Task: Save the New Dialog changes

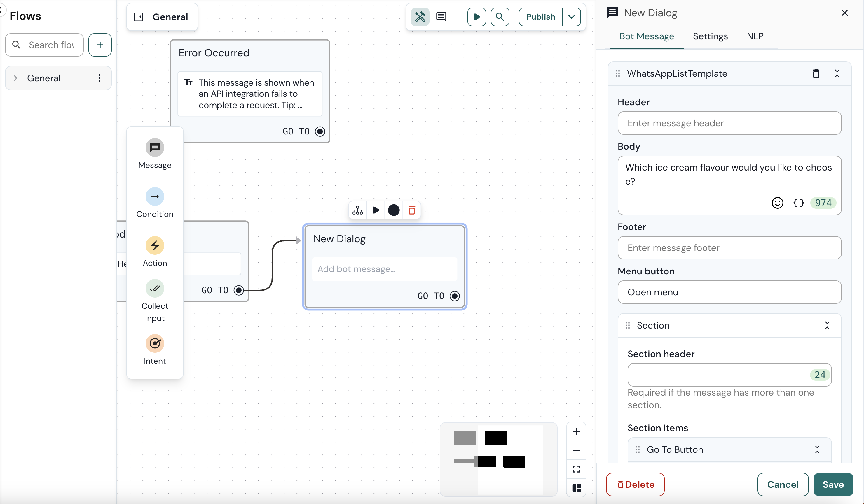Action: [x=833, y=484]
